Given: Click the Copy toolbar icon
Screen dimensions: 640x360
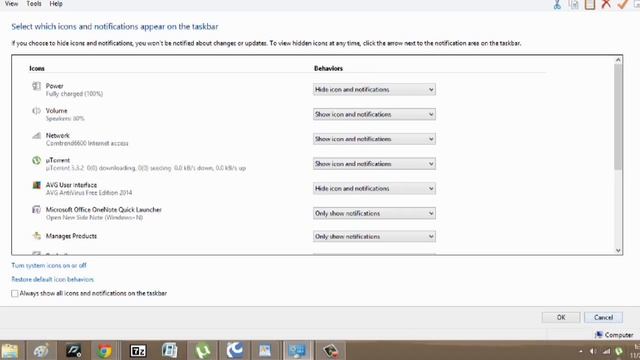Looking at the screenshot, I should [x=573, y=4].
